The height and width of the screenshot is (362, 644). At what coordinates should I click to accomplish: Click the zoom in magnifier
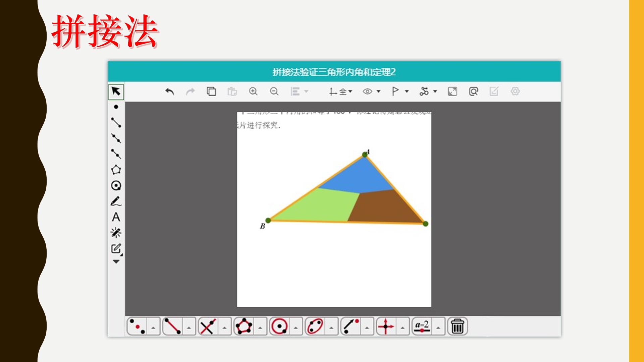[x=253, y=92]
